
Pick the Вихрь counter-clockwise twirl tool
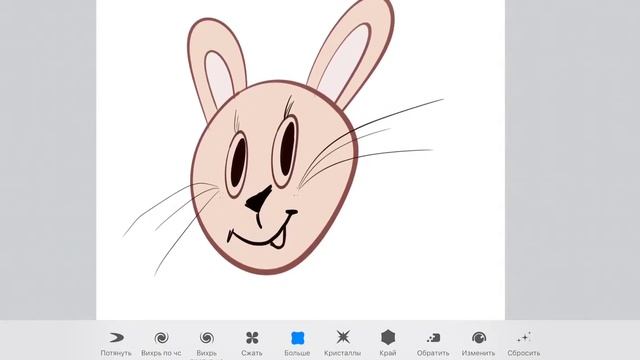point(207,344)
